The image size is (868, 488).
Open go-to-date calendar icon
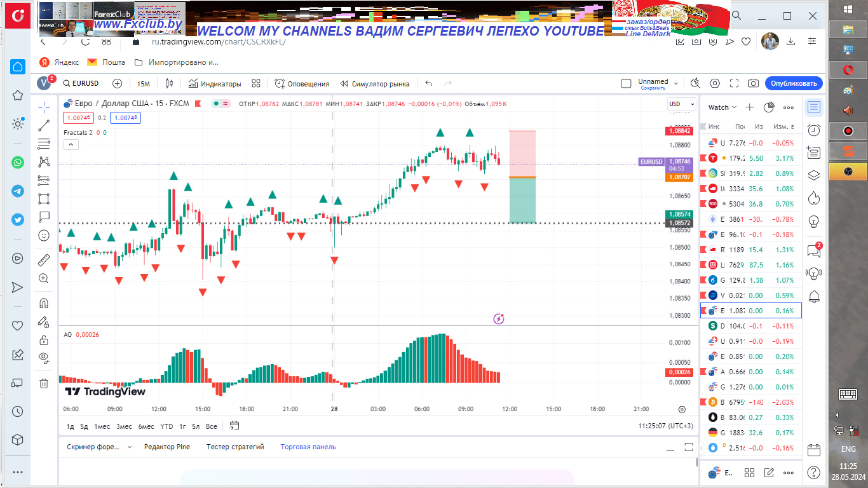pyautogui.click(x=234, y=426)
